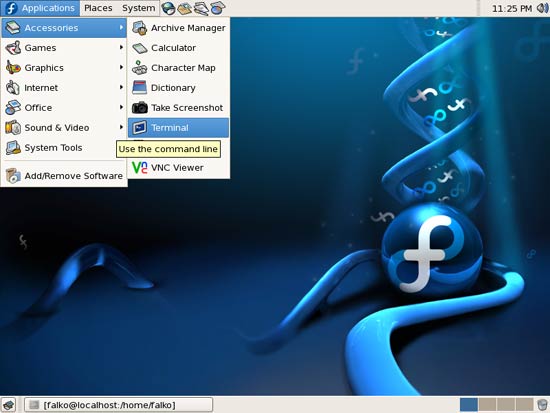The image size is (550, 413).
Task: Open the System Tools category
Action: coord(64,148)
